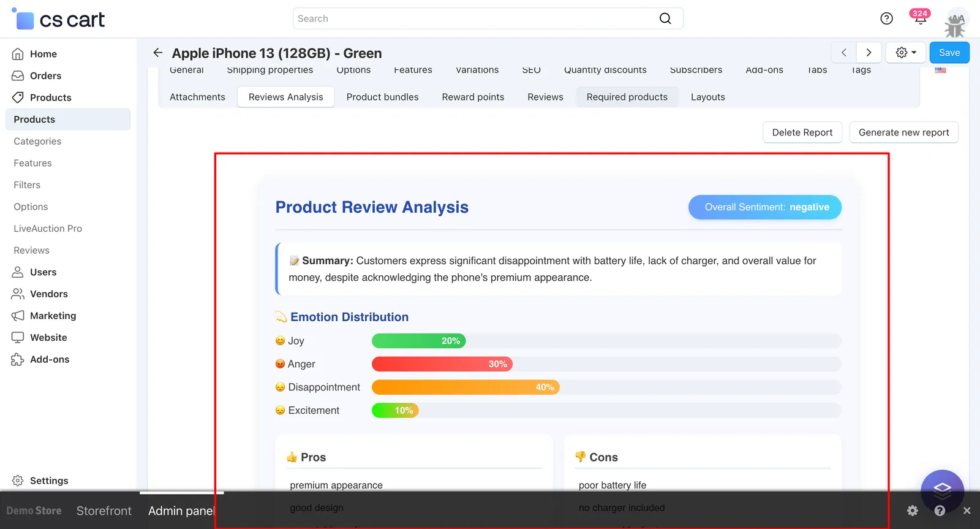Viewport: 980px width, 529px height.
Task: Open notifications bell with 324 badge
Action: click(x=920, y=17)
